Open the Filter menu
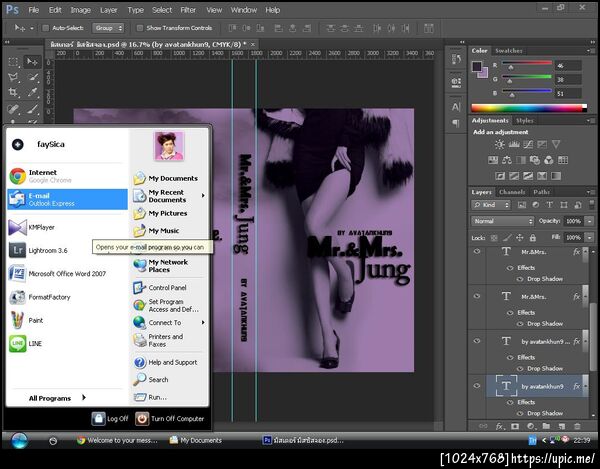600x469 pixels. point(188,10)
